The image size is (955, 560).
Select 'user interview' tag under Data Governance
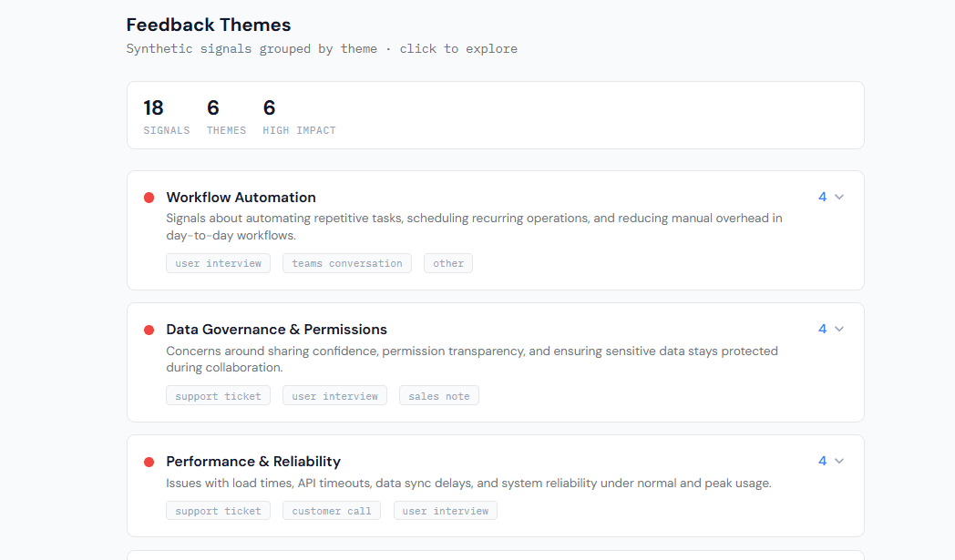click(335, 396)
